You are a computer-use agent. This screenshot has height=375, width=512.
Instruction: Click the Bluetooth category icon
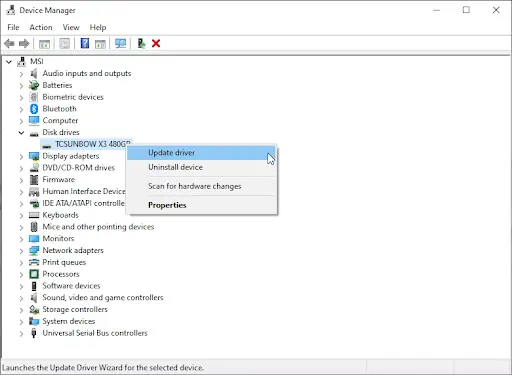pyautogui.click(x=34, y=109)
